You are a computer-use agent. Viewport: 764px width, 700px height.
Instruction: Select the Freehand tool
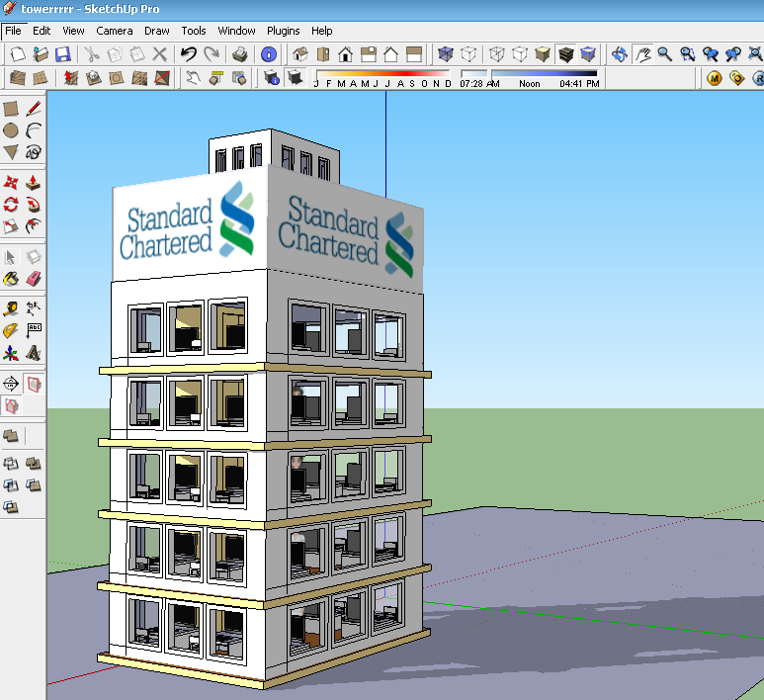point(34,152)
